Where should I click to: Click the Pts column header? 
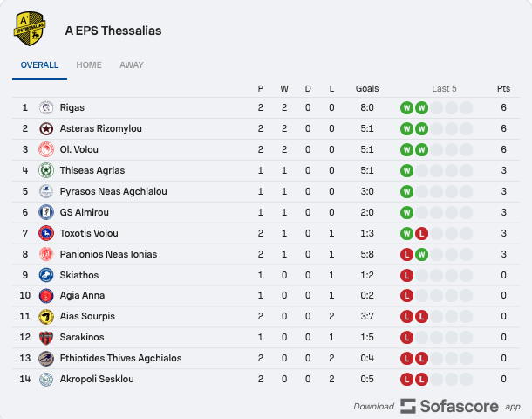click(503, 89)
